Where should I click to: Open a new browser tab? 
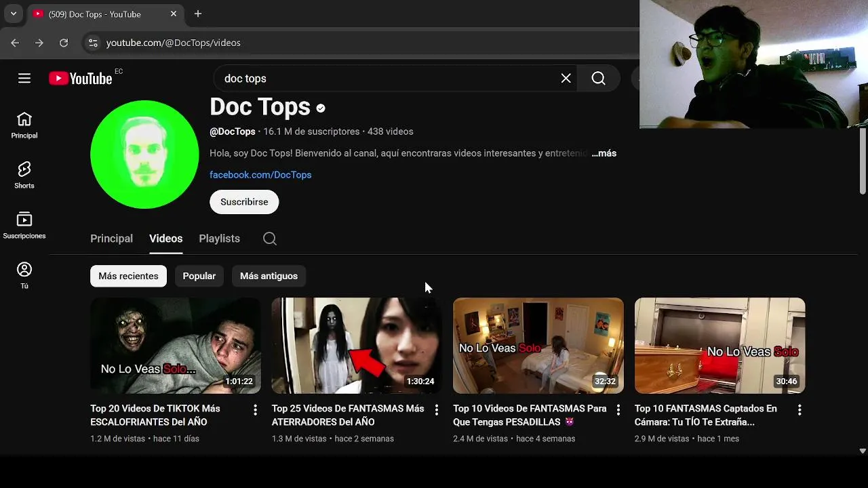tap(198, 14)
